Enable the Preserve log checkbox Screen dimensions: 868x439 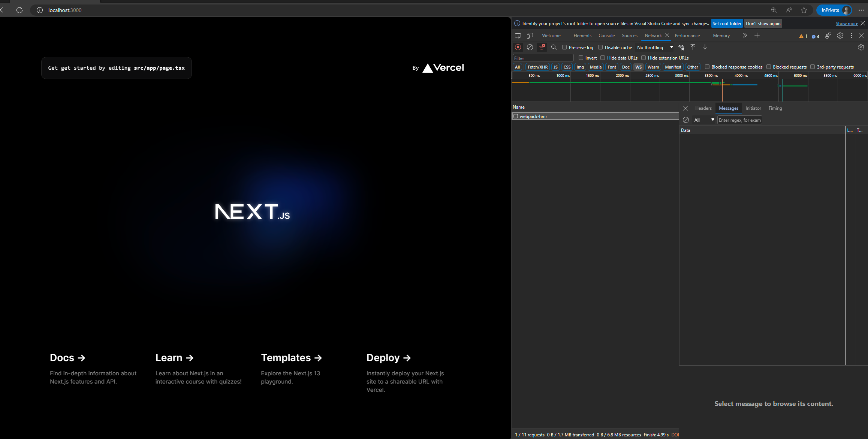pyautogui.click(x=565, y=48)
